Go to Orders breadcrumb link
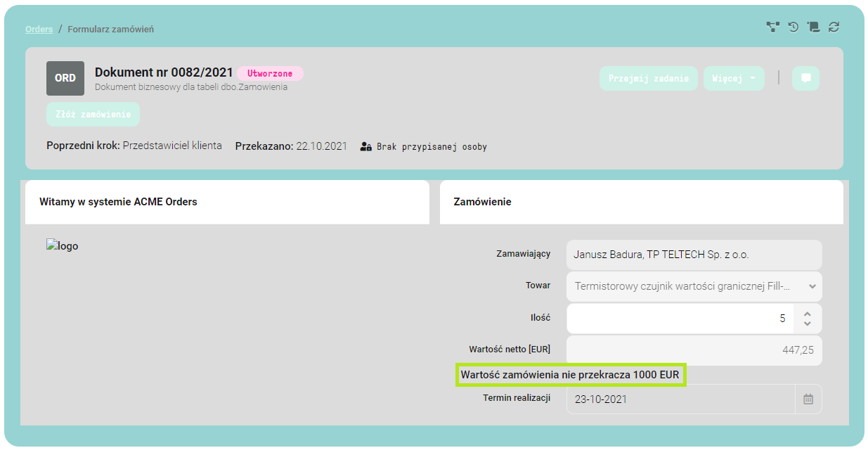The width and height of the screenshot is (868, 455). click(x=39, y=29)
